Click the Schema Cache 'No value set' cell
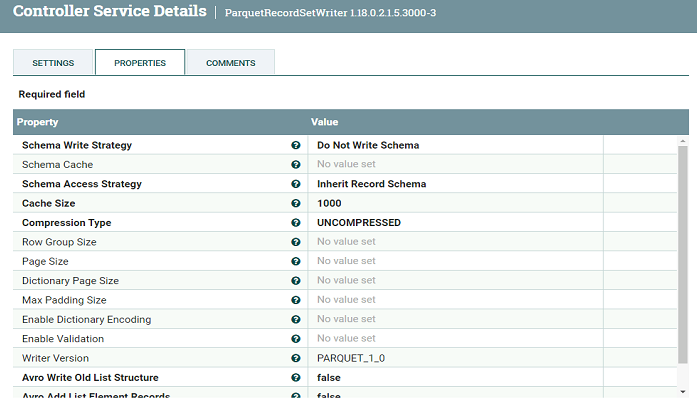This screenshot has width=697, height=406. pyautogui.click(x=455, y=165)
